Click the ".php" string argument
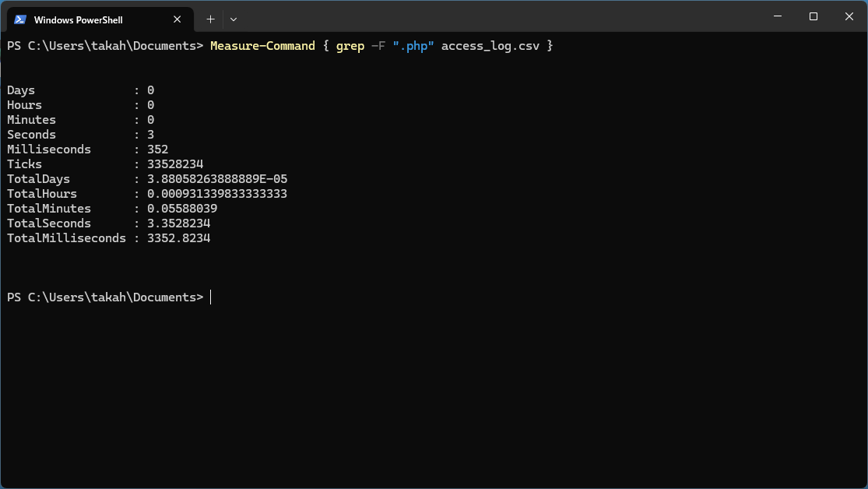The image size is (868, 489). (x=414, y=45)
